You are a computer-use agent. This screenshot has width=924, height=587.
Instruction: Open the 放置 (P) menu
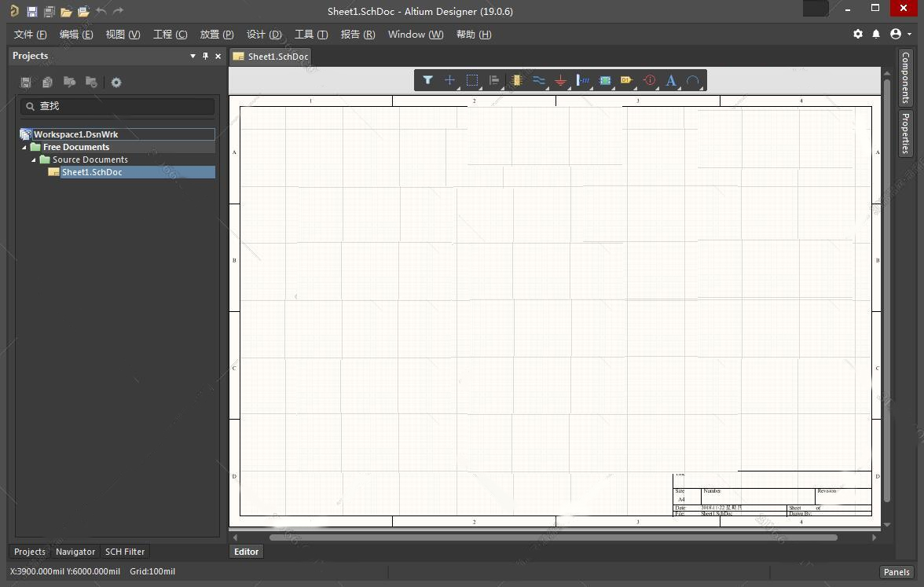(216, 35)
